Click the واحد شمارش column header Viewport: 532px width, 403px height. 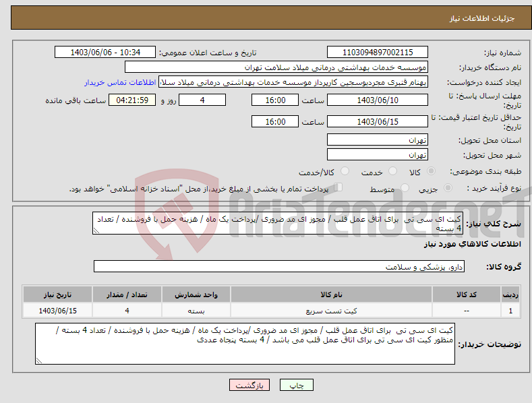pyautogui.click(x=196, y=294)
